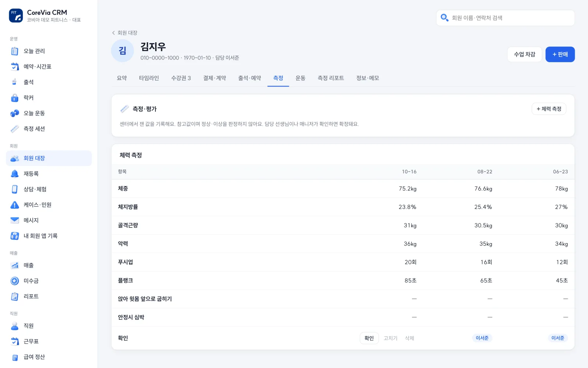The height and width of the screenshot is (368, 588).
Task: Click 직원 person icon
Action: point(15,326)
